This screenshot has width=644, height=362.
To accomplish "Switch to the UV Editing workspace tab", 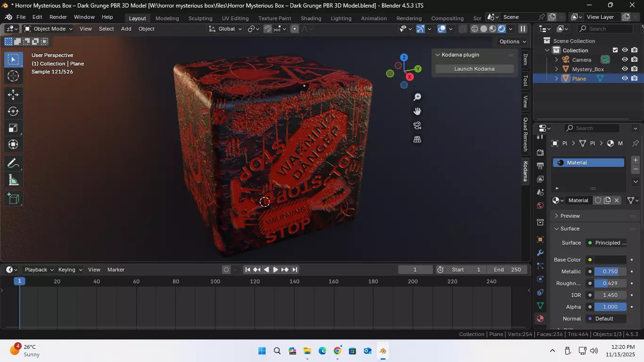I will (235, 18).
